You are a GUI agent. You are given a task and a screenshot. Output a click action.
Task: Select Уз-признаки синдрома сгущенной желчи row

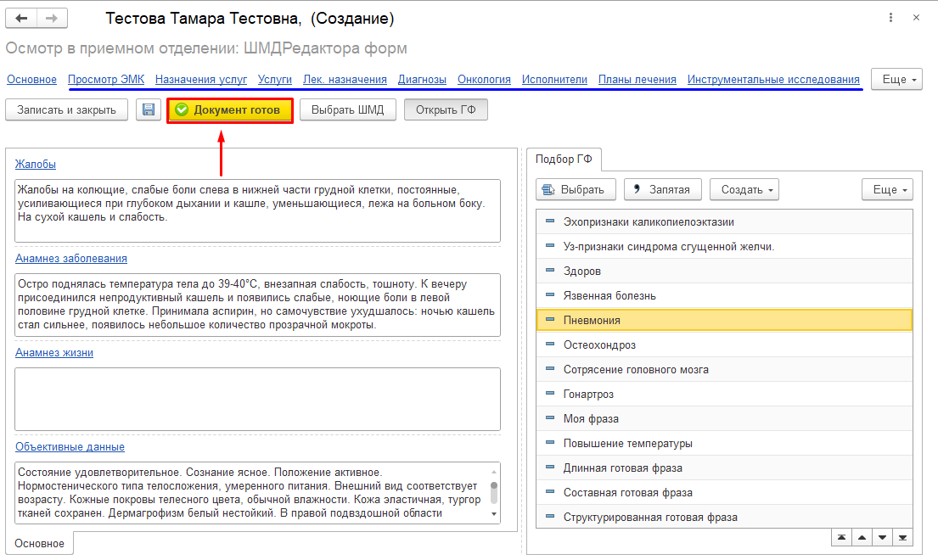[x=724, y=246]
